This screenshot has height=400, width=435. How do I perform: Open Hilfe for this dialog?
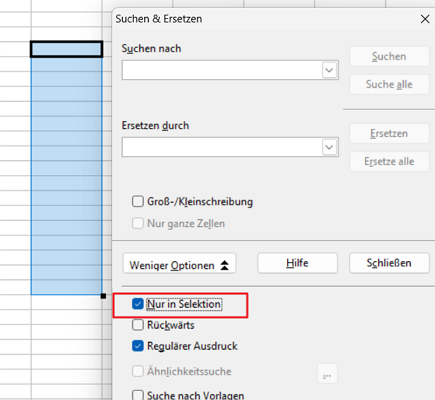coord(297,263)
